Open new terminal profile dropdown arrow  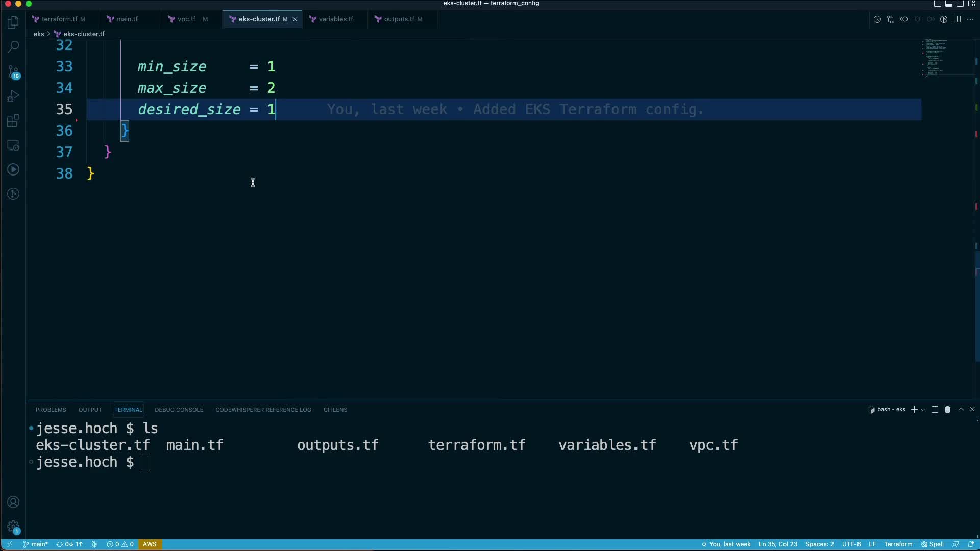[923, 410]
